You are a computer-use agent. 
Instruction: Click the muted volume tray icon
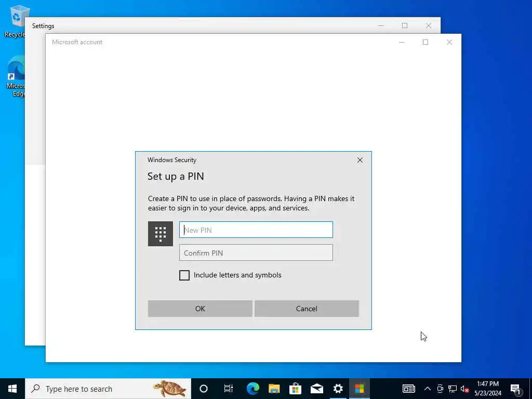(464, 389)
